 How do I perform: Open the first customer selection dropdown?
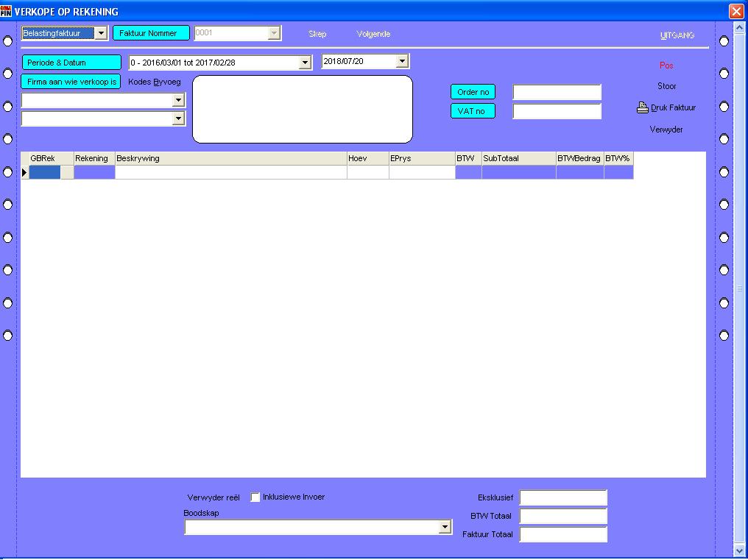click(177, 100)
